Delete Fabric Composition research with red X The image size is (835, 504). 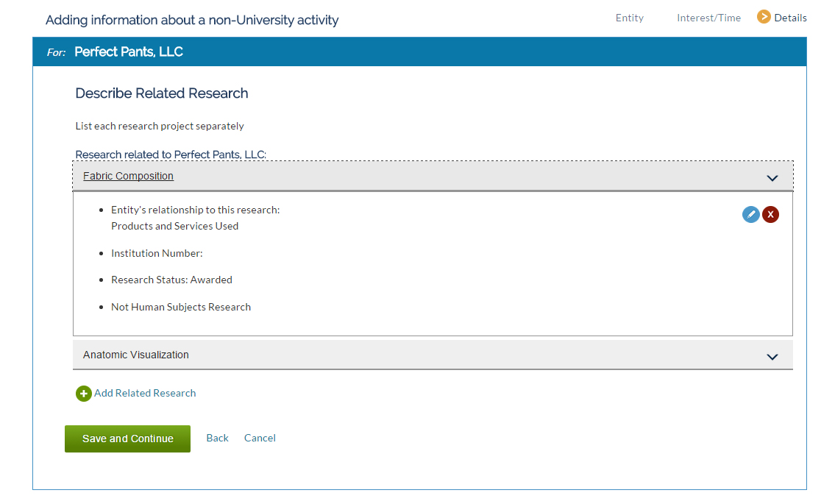[x=770, y=214]
